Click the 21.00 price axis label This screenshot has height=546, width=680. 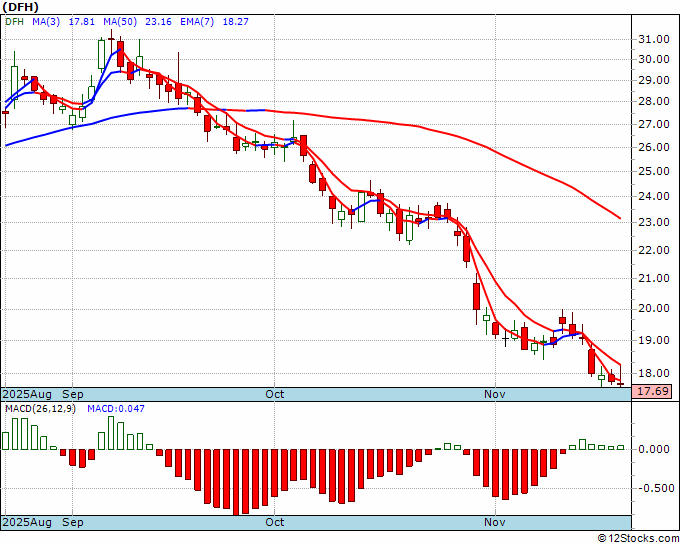click(x=654, y=278)
